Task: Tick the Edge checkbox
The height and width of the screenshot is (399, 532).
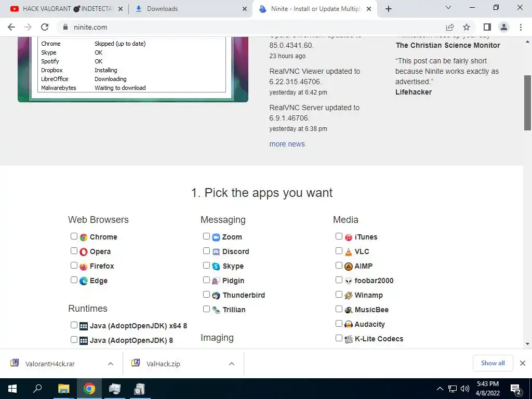Action: click(74, 280)
